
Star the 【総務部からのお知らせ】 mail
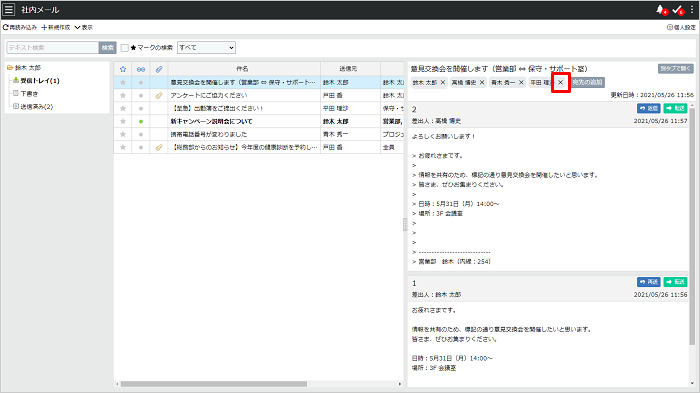tap(123, 147)
